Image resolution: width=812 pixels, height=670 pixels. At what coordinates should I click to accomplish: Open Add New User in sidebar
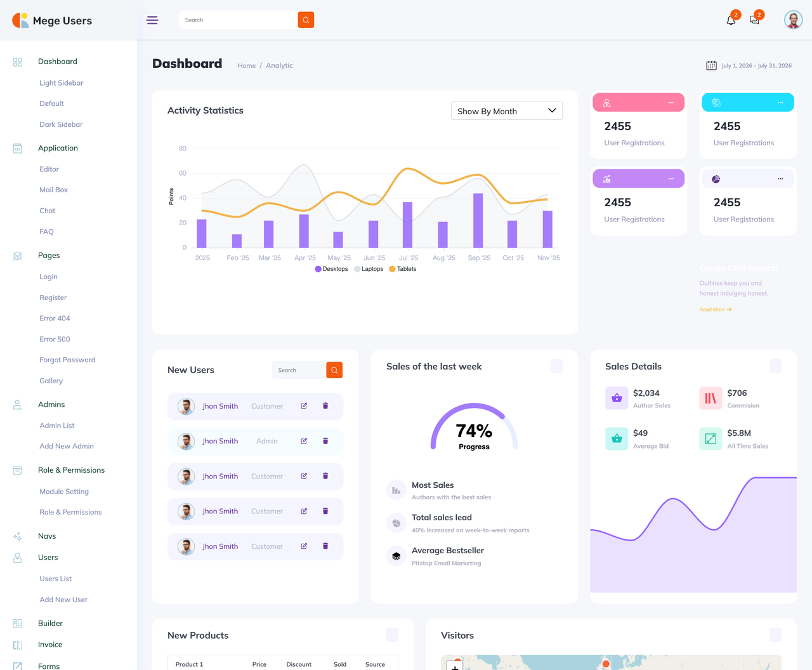click(x=63, y=600)
